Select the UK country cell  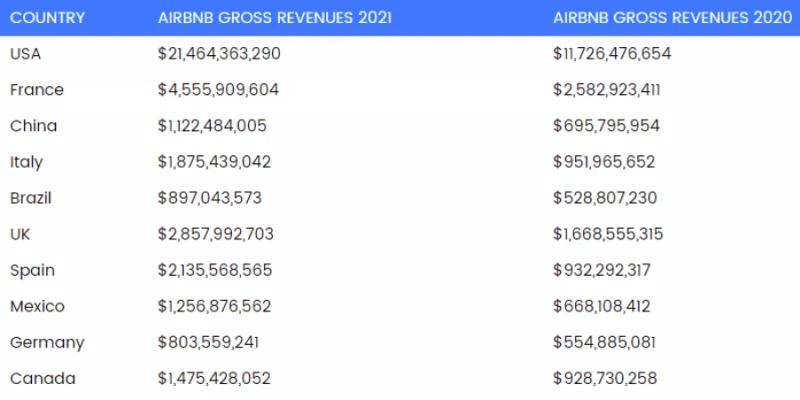coord(21,234)
